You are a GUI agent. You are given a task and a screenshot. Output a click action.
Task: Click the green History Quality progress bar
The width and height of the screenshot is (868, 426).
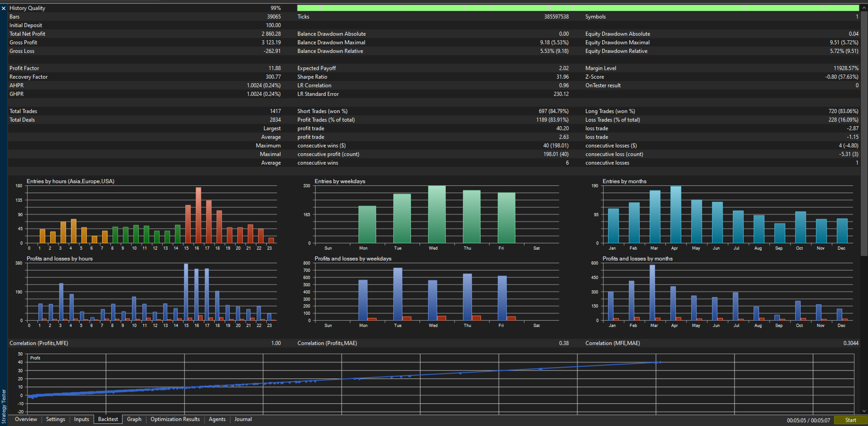tap(578, 8)
